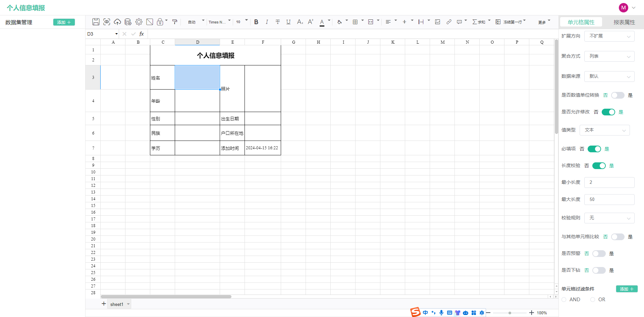This screenshot has height=317, width=644.
Task: Toggle 是否允许修改 switch
Action: (x=608, y=112)
